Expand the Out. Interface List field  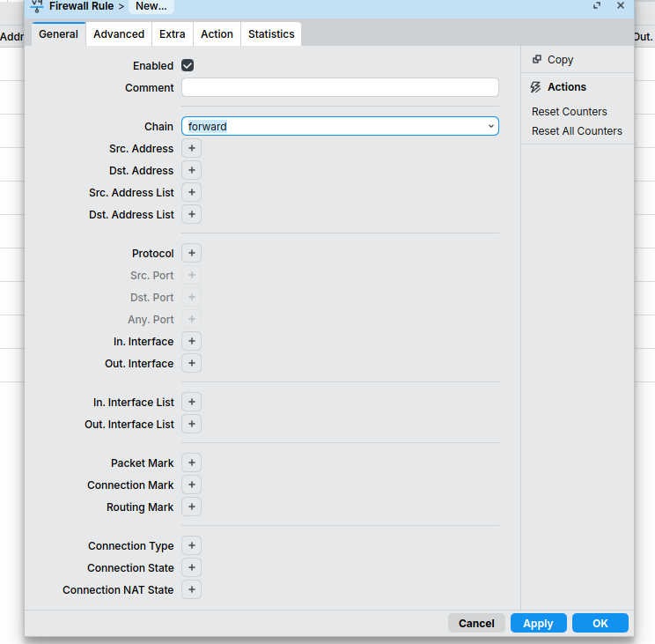click(x=192, y=424)
